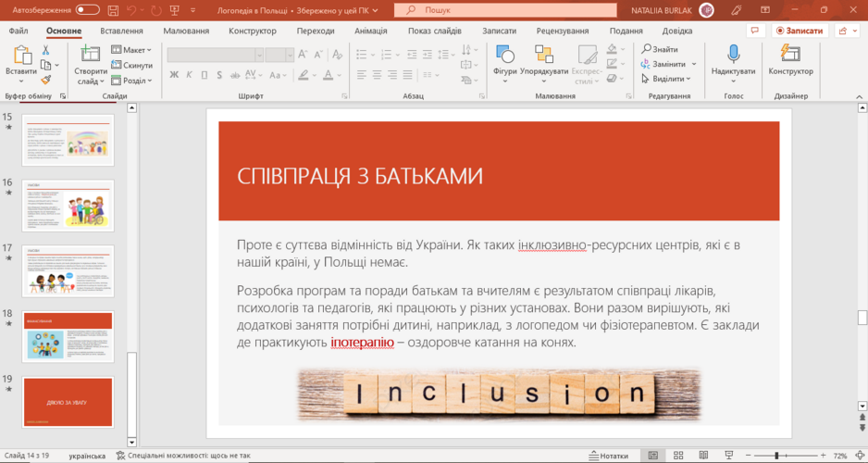Undo the last action
The width and height of the screenshot is (868, 463).
pyautogui.click(x=131, y=10)
